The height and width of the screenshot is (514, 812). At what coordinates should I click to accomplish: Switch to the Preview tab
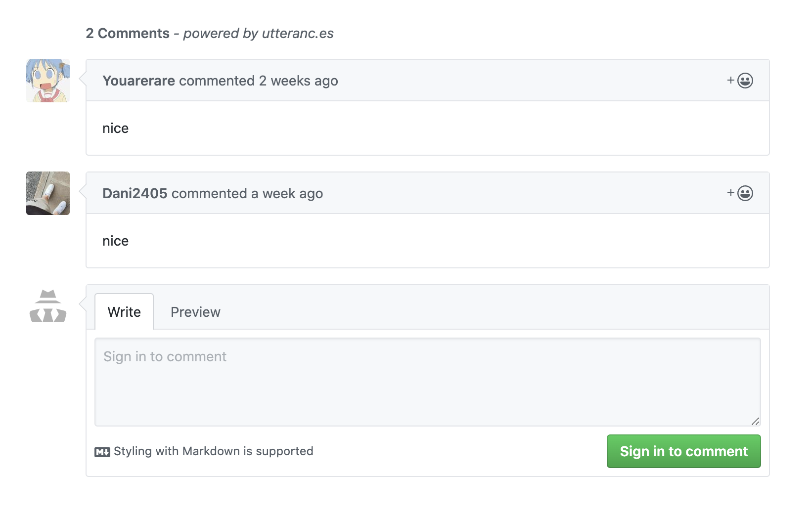pyautogui.click(x=195, y=312)
